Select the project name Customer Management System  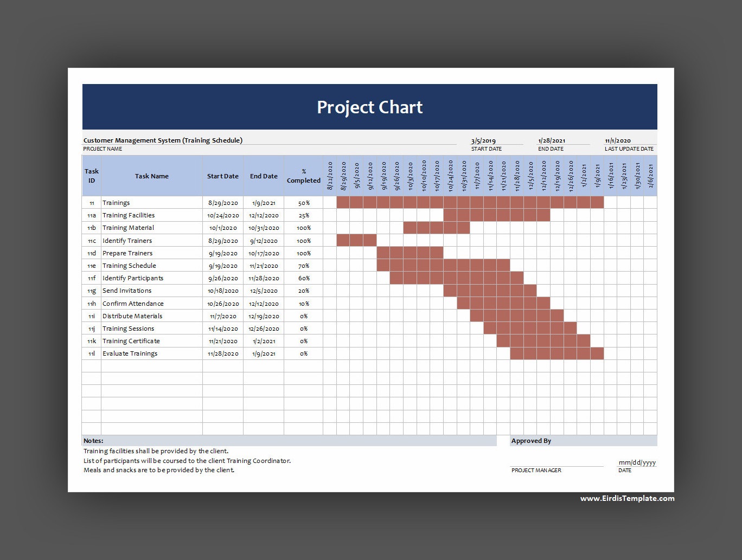tap(162, 140)
